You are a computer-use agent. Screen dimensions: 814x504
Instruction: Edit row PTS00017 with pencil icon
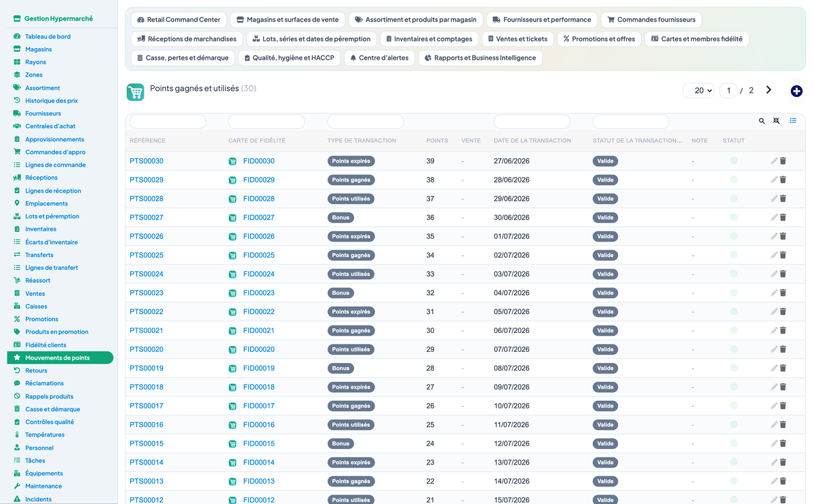point(774,406)
